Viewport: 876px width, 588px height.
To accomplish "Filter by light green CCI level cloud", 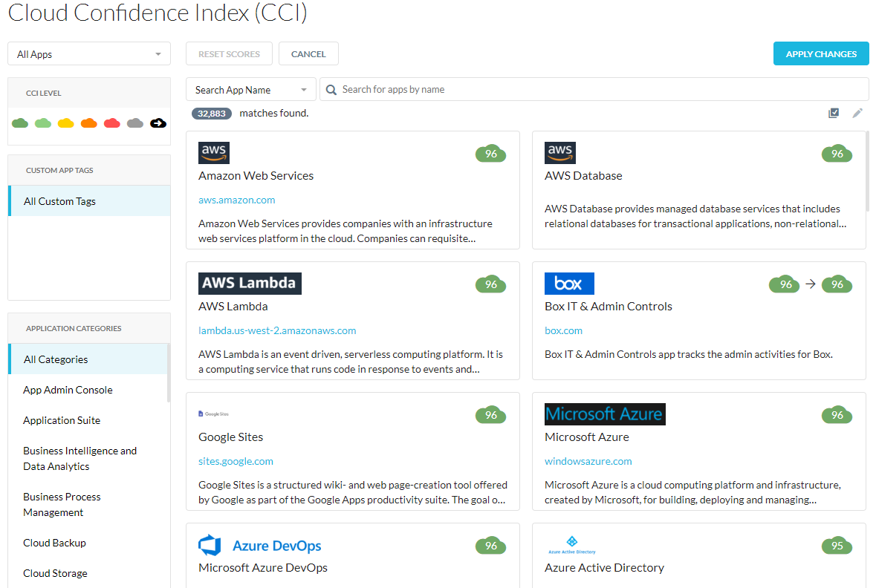I will 43,122.
